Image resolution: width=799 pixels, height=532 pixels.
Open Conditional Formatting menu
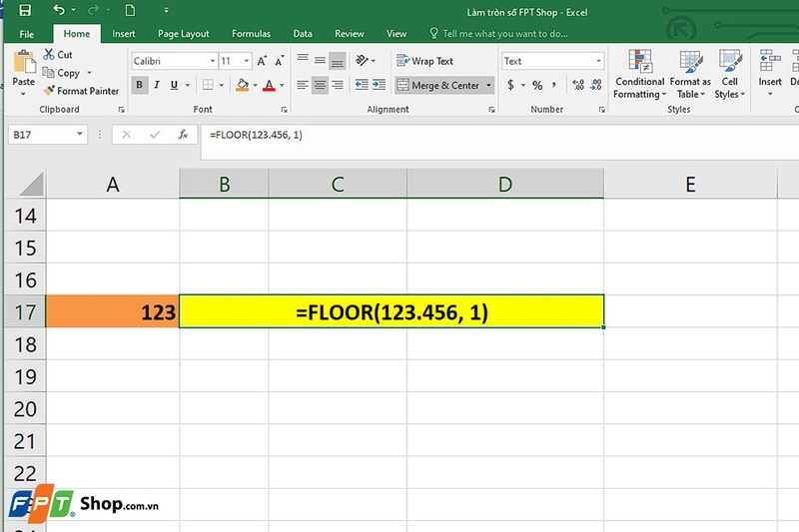pyautogui.click(x=639, y=74)
